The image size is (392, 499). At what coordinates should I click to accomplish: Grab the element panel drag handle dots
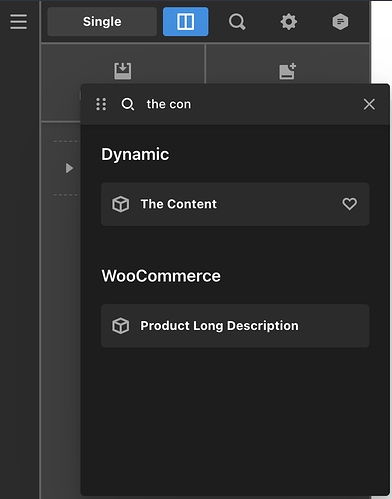pyautogui.click(x=101, y=104)
